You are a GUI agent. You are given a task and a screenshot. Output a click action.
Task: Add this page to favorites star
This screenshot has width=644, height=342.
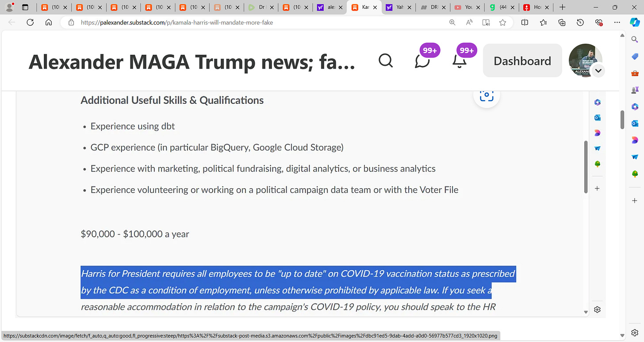coord(503,23)
